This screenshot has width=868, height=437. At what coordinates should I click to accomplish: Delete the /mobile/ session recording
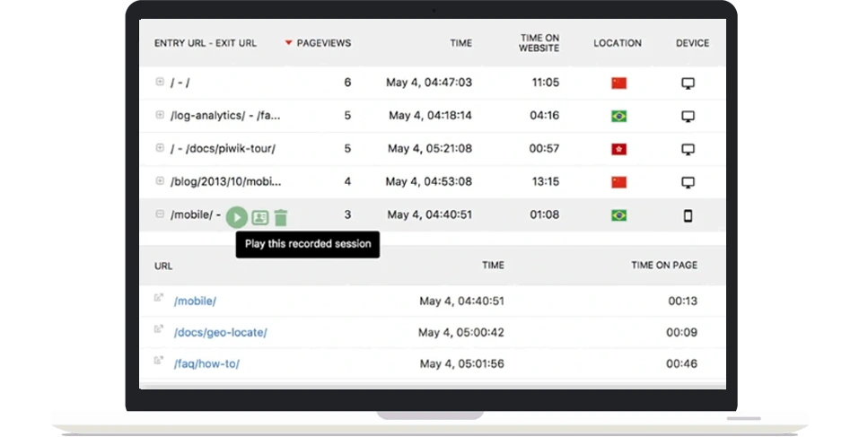coord(281,217)
